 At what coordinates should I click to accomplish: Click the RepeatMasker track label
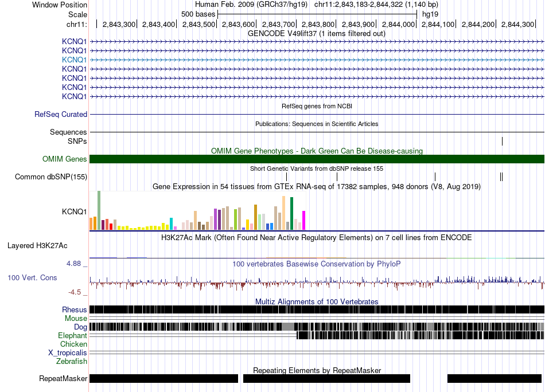[63, 378]
